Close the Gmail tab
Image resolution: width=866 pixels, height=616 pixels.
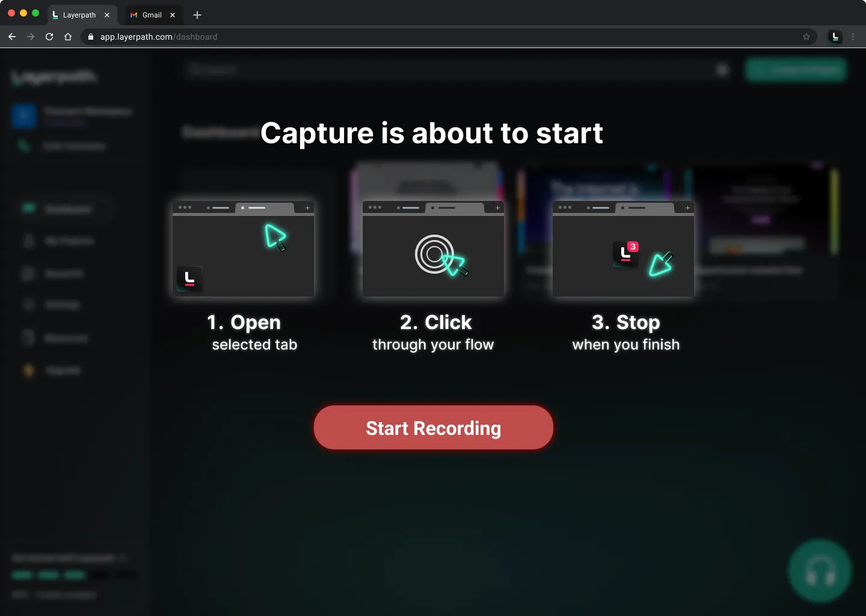[x=173, y=15]
